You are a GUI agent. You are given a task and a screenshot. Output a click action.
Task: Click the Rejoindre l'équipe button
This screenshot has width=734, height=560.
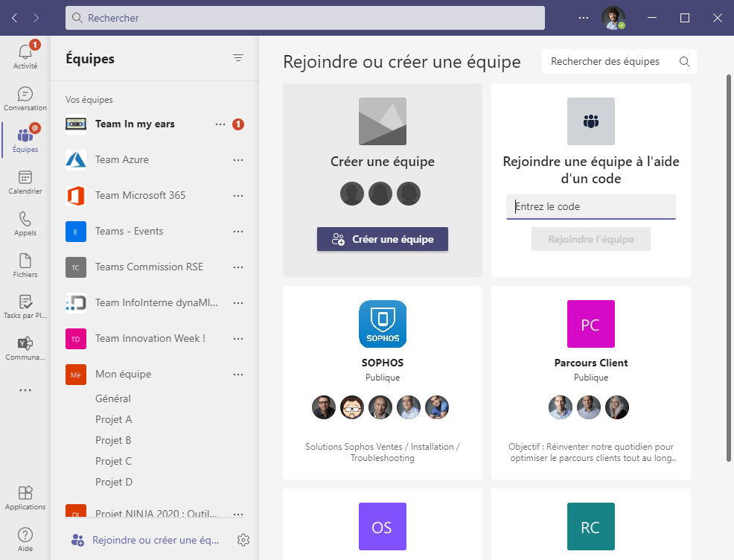point(591,239)
